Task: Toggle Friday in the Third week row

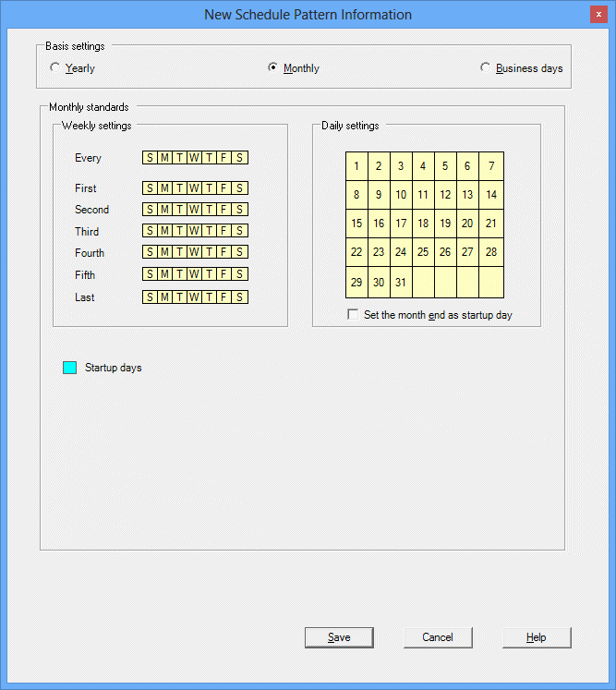Action: click(224, 232)
